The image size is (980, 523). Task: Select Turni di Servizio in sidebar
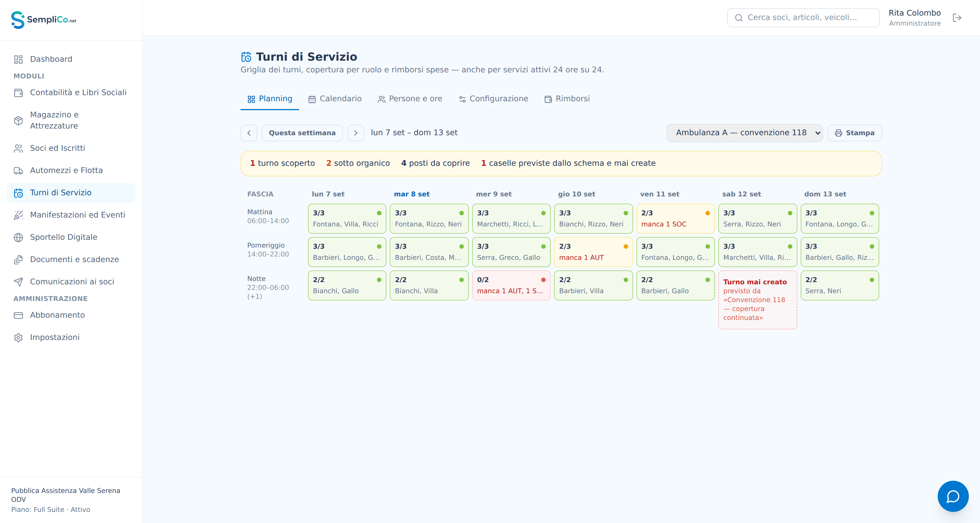pyautogui.click(x=71, y=193)
